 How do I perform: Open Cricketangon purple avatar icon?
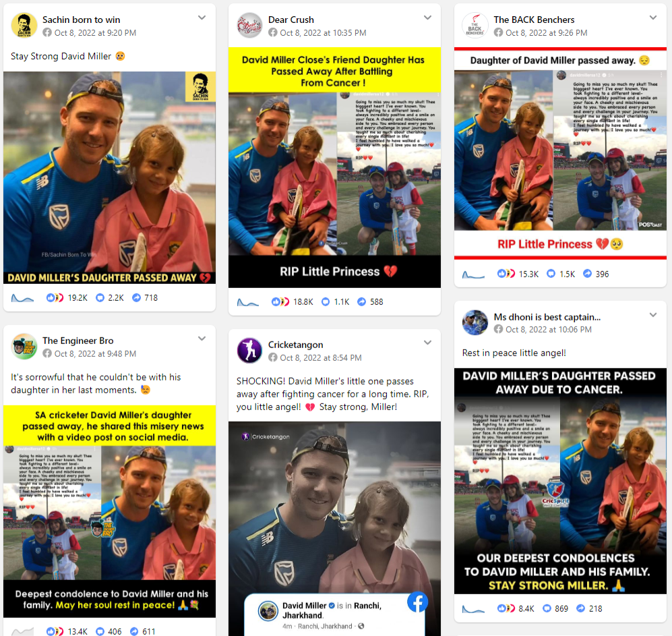(249, 351)
